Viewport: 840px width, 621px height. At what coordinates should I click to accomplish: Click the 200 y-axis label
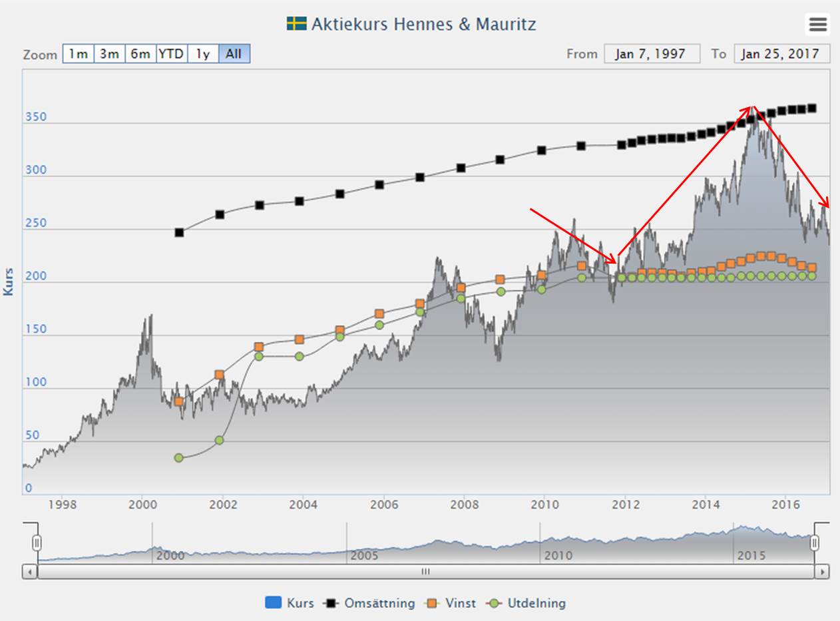click(36, 276)
